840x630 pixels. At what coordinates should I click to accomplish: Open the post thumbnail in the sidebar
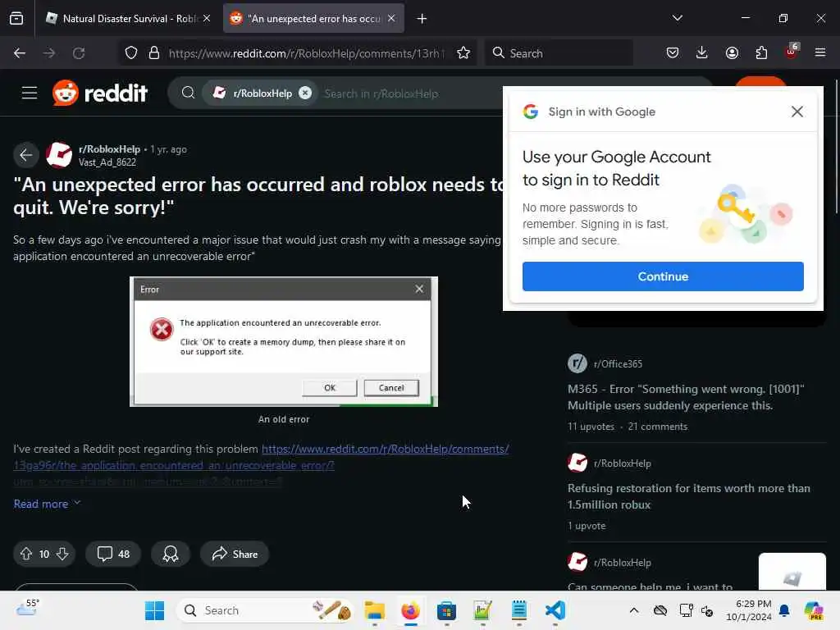792,572
